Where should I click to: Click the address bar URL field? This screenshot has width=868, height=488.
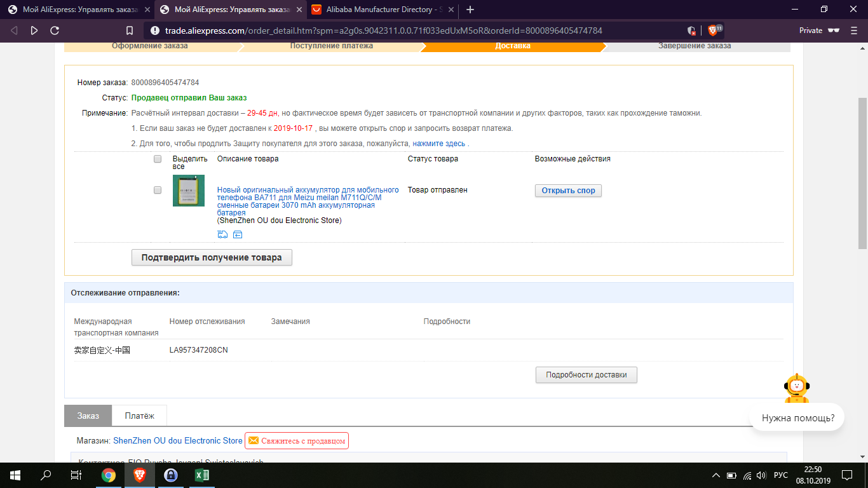(419, 30)
